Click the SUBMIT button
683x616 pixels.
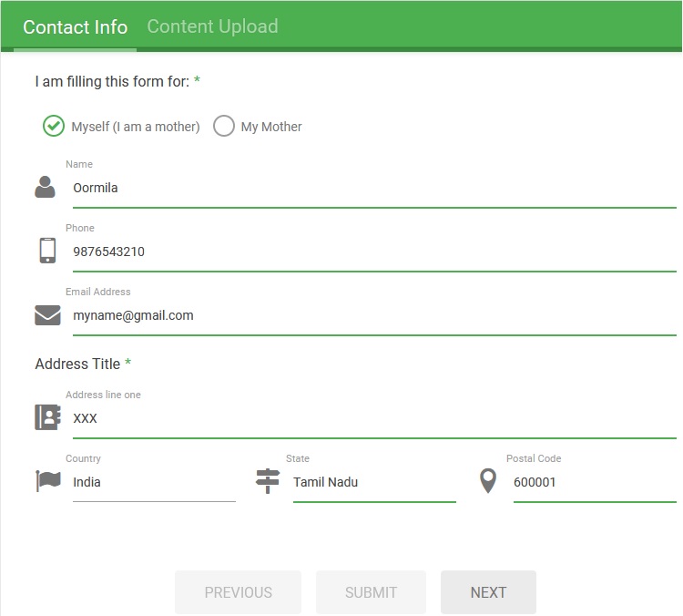371,592
